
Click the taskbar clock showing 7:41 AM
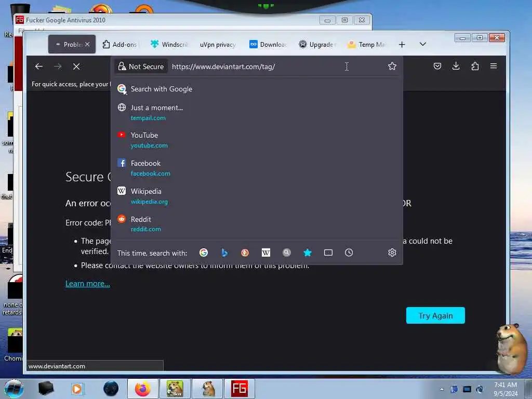pyautogui.click(x=506, y=389)
